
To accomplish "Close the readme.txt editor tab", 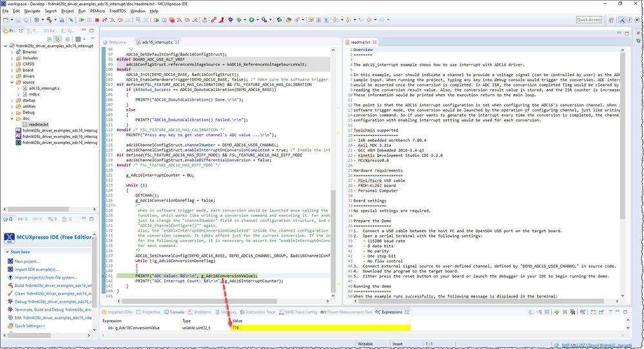I will [375, 42].
